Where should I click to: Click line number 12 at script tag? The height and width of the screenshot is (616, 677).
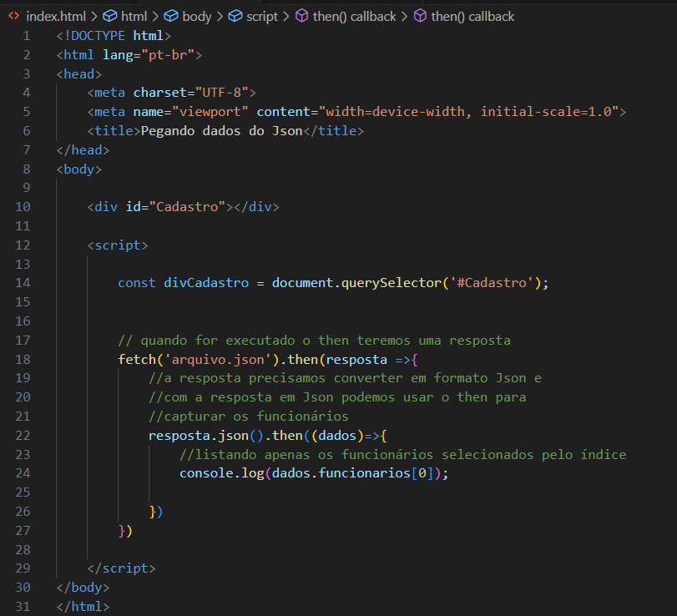[23, 245]
